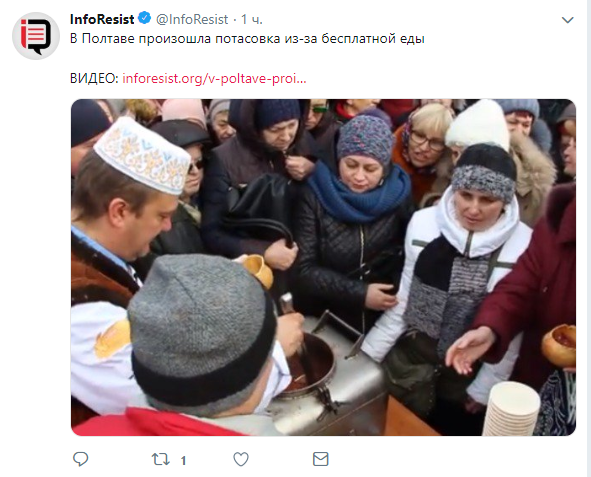Reply to the tweet via speech bubble icon

click(x=81, y=459)
